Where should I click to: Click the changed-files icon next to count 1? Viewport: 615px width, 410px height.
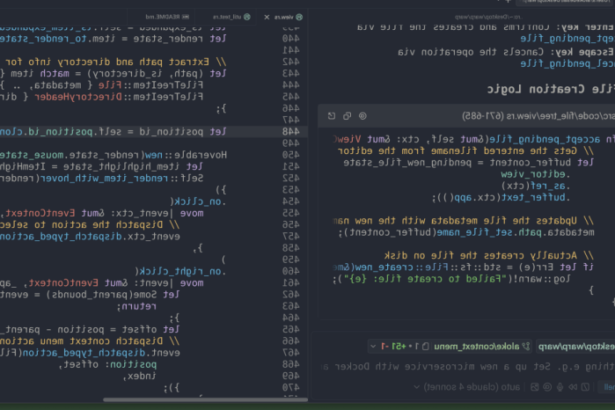425,346
